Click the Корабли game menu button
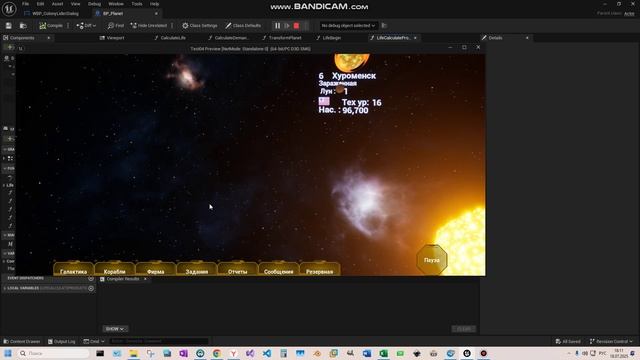Image resolution: width=640 pixels, height=360 pixels. (114, 269)
